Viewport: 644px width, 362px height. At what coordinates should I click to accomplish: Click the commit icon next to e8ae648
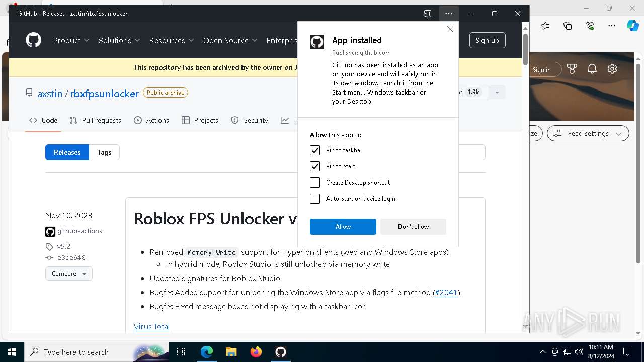[49, 258]
